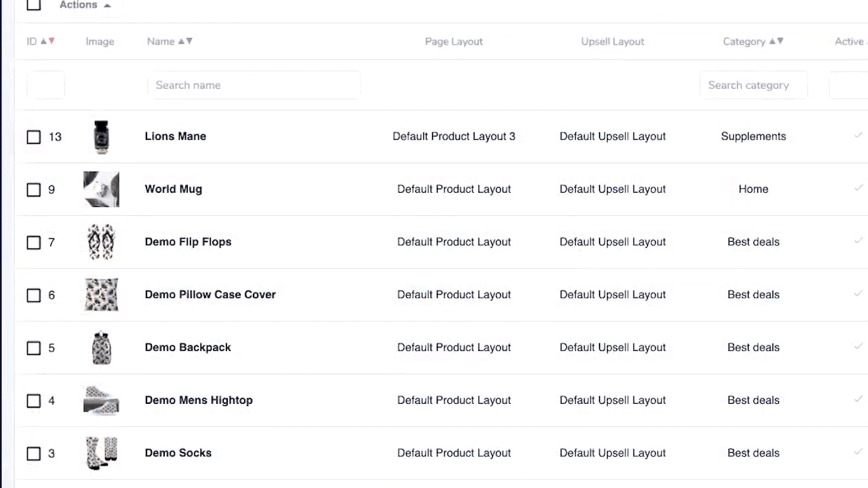Image resolution: width=868 pixels, height=488 pixels.
Task: Click the active checkmark in Demo Socks row
Action: (x=859, y=451)
